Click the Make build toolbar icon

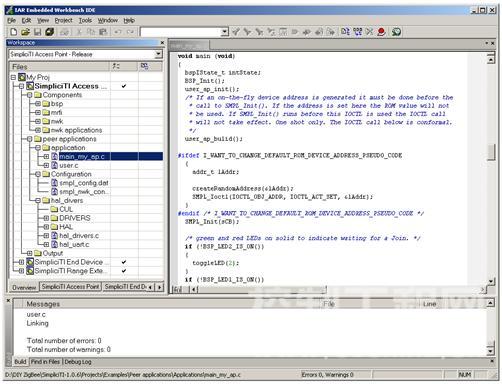pyautogui.click(x=357, y=32)
